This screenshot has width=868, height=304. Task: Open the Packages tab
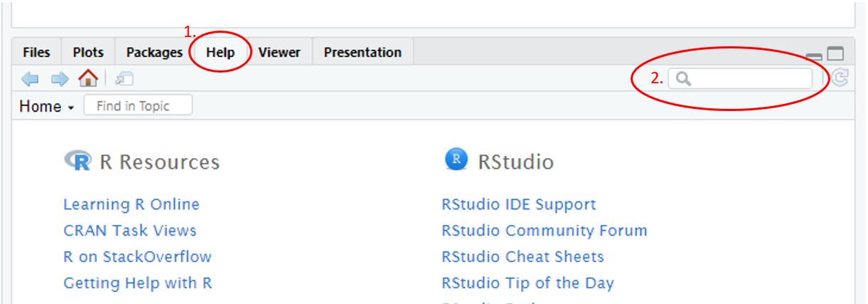(154, 53)
